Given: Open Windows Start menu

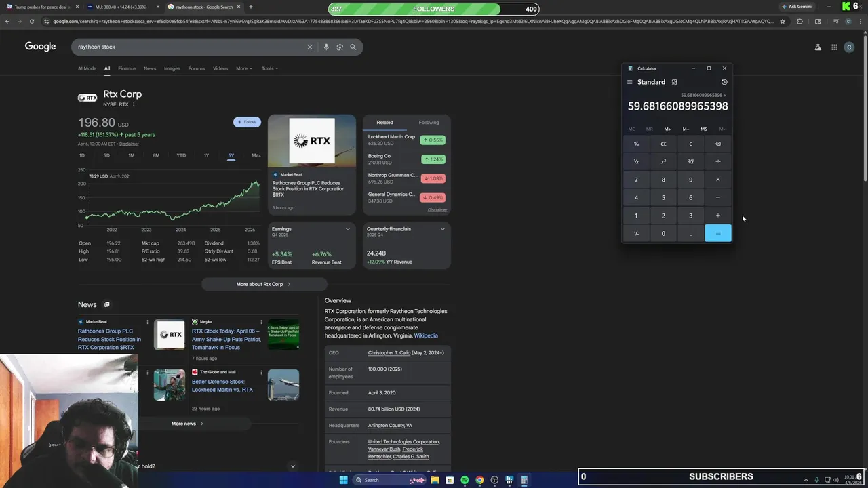Looking at the screenshot, I should pyautogui.click(x=343, y=480).
